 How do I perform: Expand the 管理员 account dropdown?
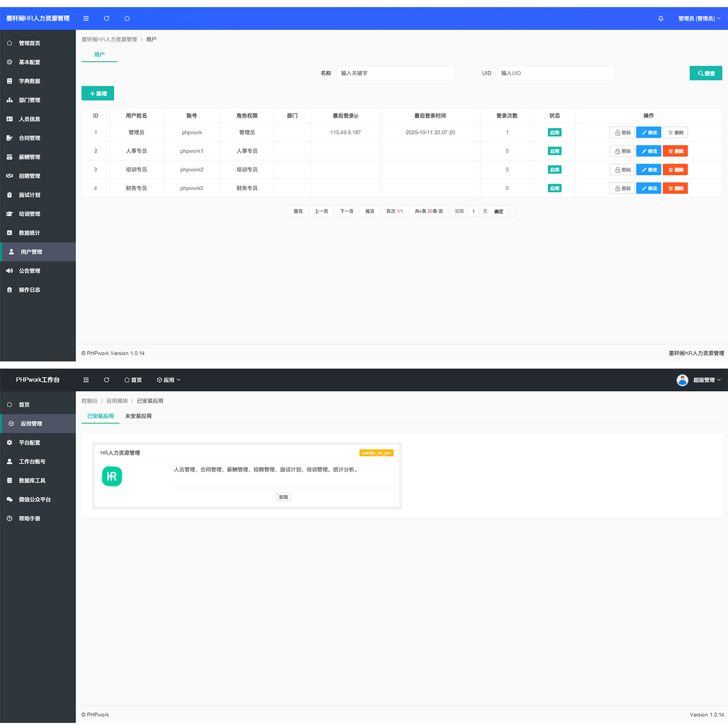click(x=699, y=19)
